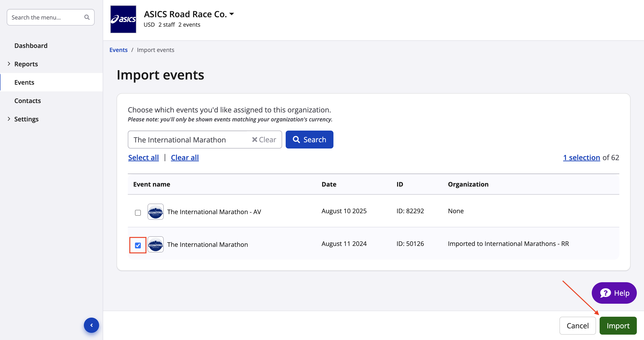This screenshot has width=644, height=340.
Task: Go to Dashboard in the sidebar
Action: [31, 46]
